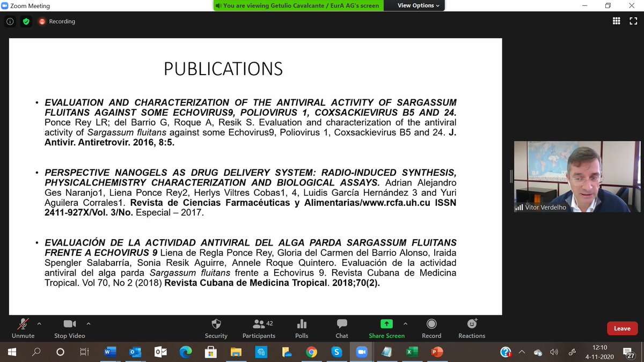Leave the Zoom meeting
The height and width of the screenshot is (362, 644).
[x=622, y=328]
